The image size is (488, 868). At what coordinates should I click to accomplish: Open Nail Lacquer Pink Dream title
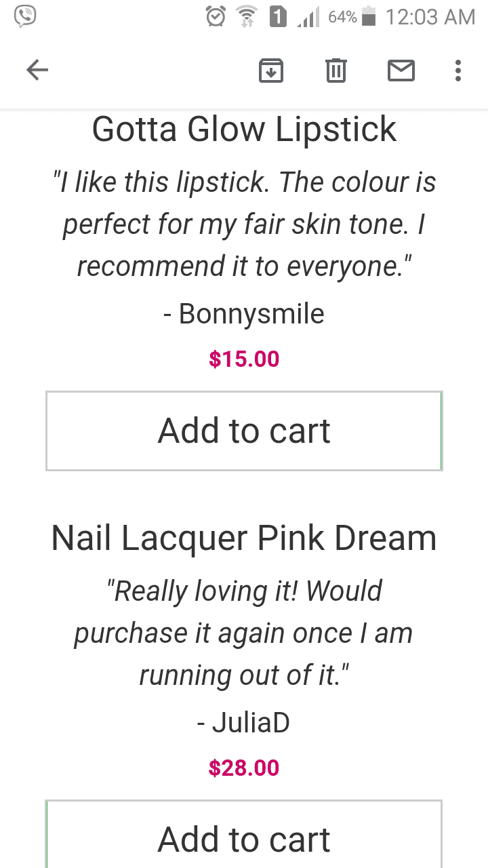244,538
